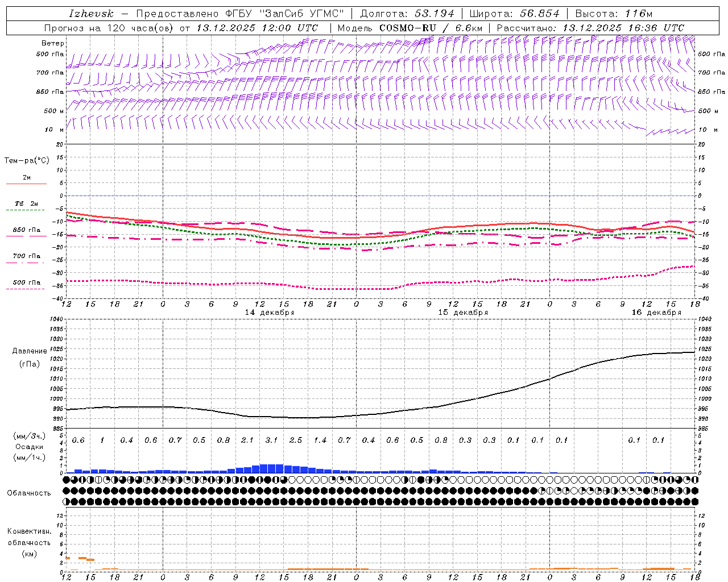Click the 'Ветер' wind panel label
This screenshot has width=728, height=582.
52,43
